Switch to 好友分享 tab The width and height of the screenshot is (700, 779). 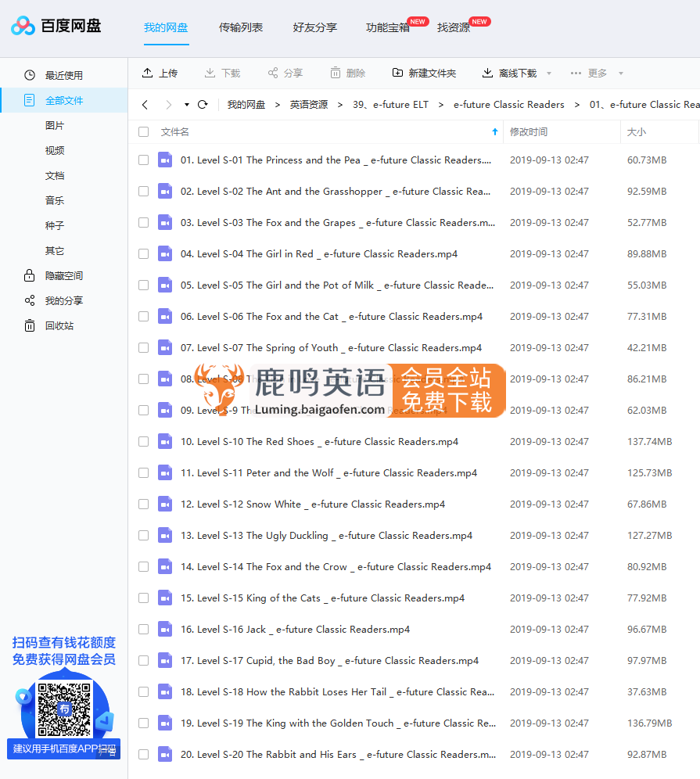pyautogui.click(x=315, y=27)
